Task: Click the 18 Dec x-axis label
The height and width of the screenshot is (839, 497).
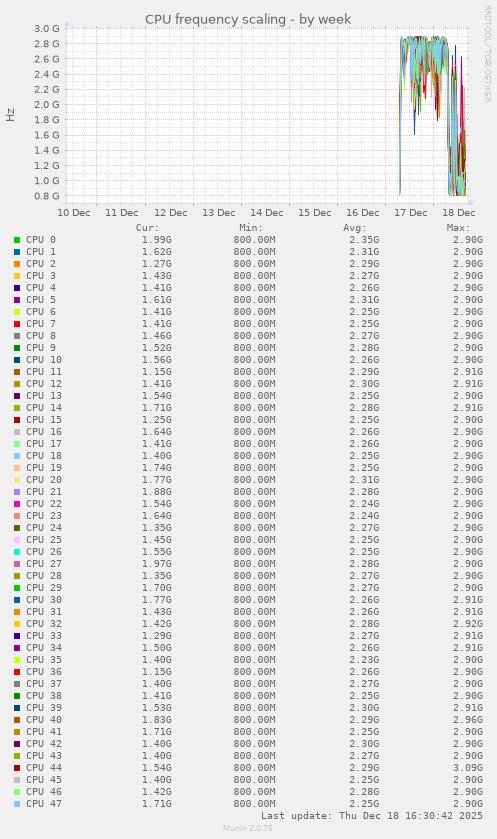Action: (x=459, y=212)
